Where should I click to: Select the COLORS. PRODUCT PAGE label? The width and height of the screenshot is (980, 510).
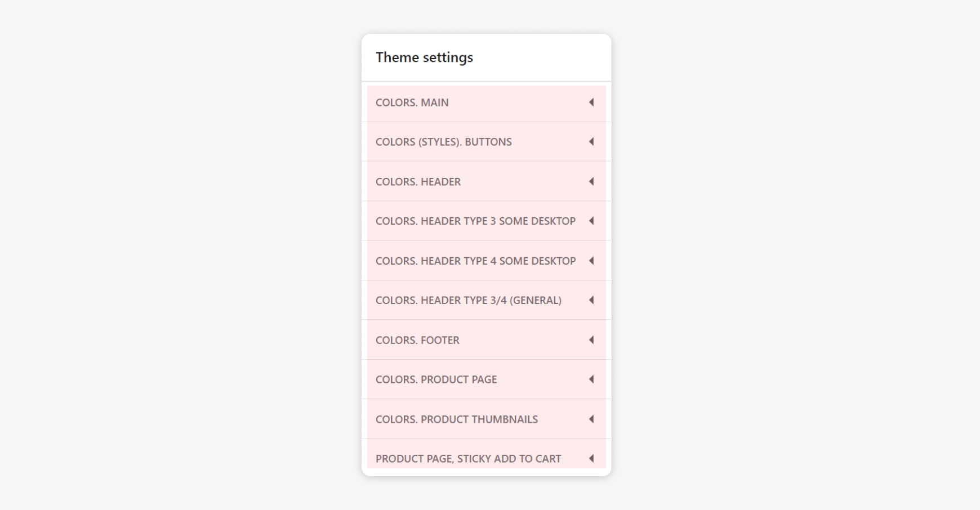[436, 380]
